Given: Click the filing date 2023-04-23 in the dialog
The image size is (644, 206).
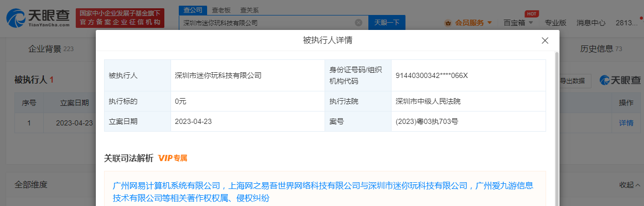Looking at the screenshot, I should 194,122.
